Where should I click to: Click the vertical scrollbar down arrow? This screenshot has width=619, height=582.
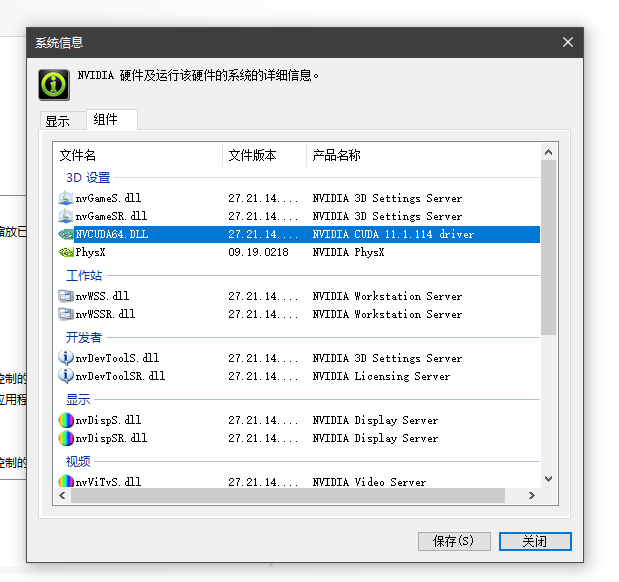pyautogui.click(x=548, y=479)
